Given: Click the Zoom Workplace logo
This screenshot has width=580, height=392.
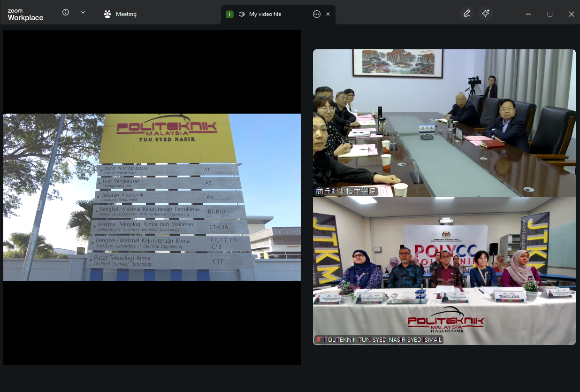Looking at the screenshot, I should pyautogui.click(x=25, y=15).
